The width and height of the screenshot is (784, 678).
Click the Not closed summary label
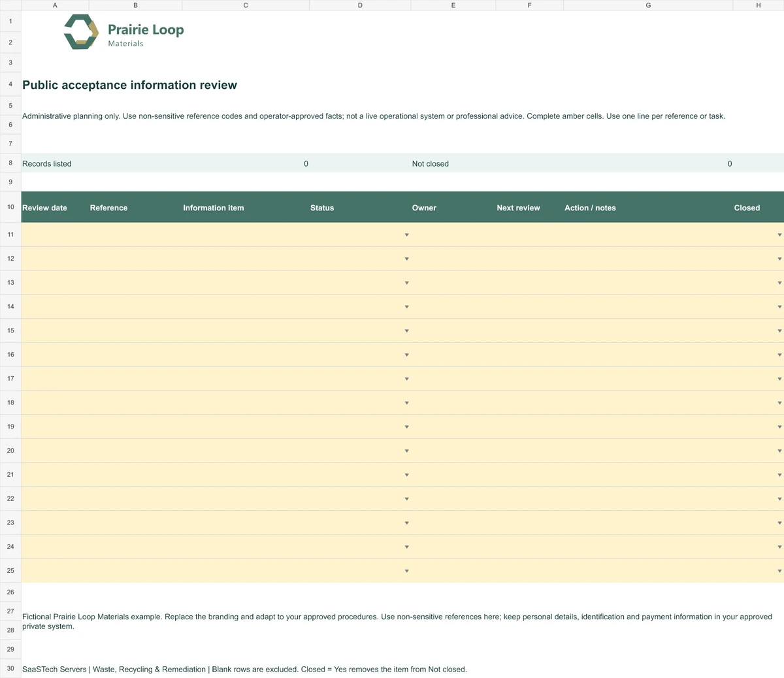pos(431,164)
